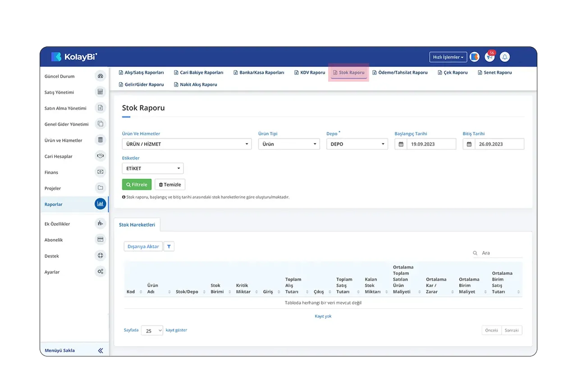Open the Nakit Akış Raporu tab
The height and width of the screenshot is (392, 577).
pos(195,85)
